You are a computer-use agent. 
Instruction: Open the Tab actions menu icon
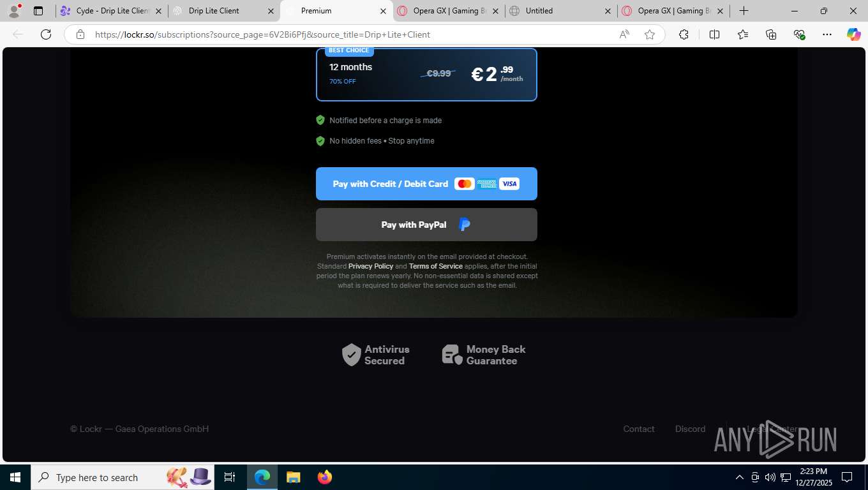coord(38,11)
